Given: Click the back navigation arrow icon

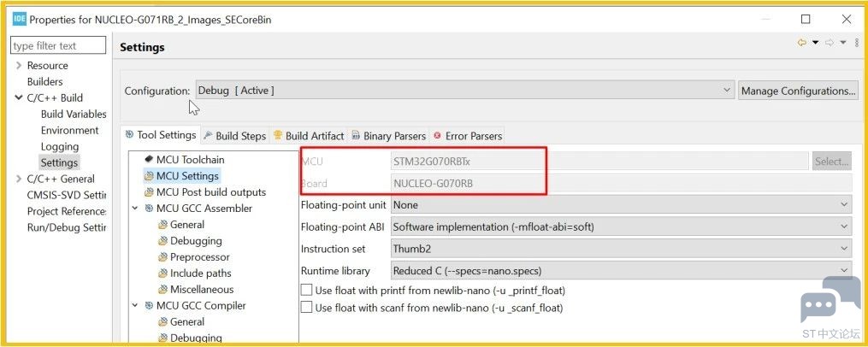Looking at the screenshot, I should pos(801,43).
